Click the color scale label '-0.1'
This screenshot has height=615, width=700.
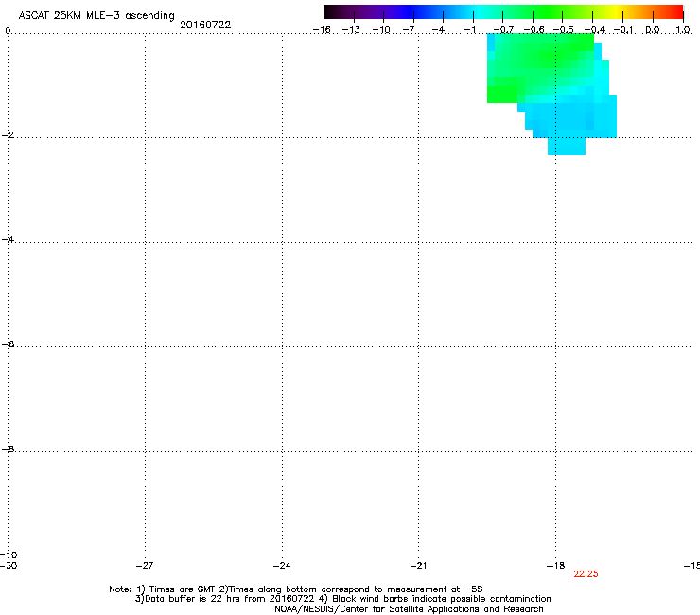623,30
